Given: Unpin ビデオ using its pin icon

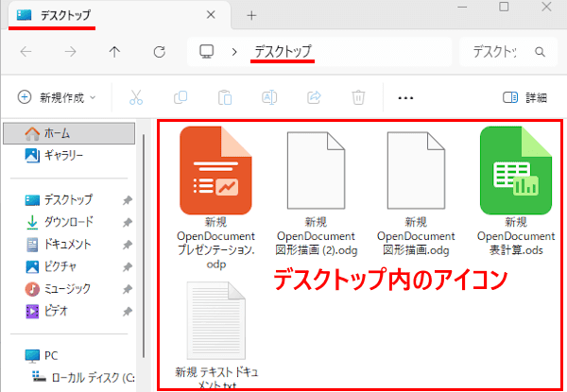Looking at the screenshot, I should click(127, 312).
